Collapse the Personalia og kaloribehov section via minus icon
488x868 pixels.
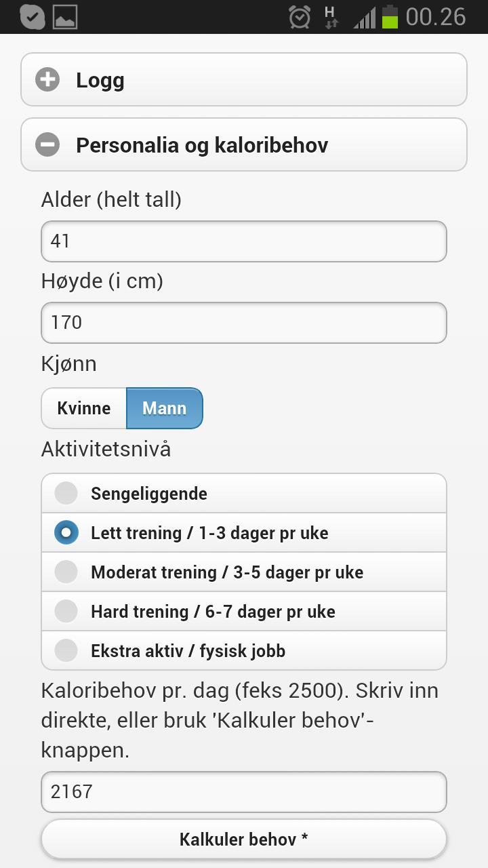click(x=47, y=144)
